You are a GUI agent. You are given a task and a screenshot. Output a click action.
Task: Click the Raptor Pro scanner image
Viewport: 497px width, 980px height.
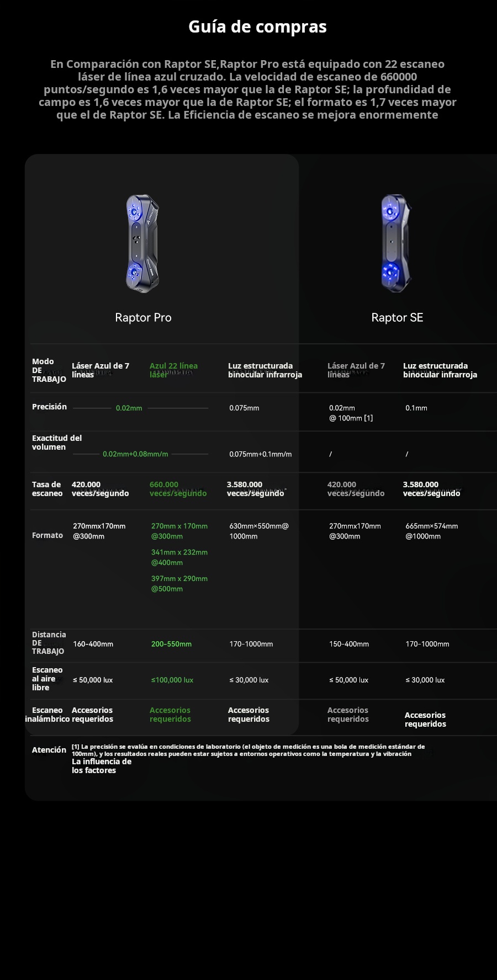(x=142, y=243)
